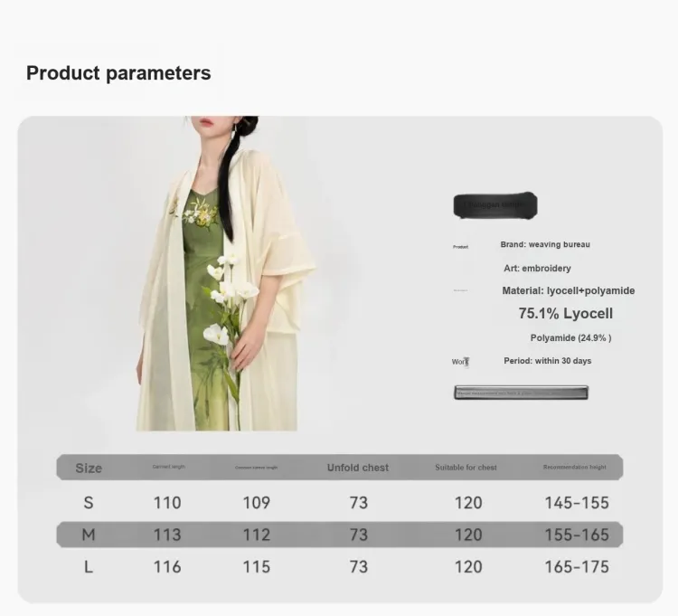Click the 'Suitable for chest' column header
Viewport: 678px width, 616px height.
click(466, 468)
